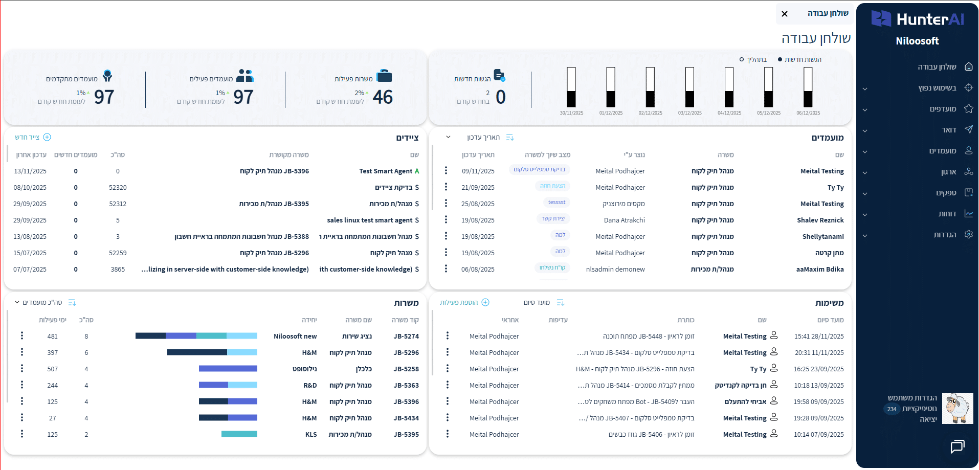Open the סה"כ מועמדים sort dropdown
980x470 pixels.
click(17, 302)
